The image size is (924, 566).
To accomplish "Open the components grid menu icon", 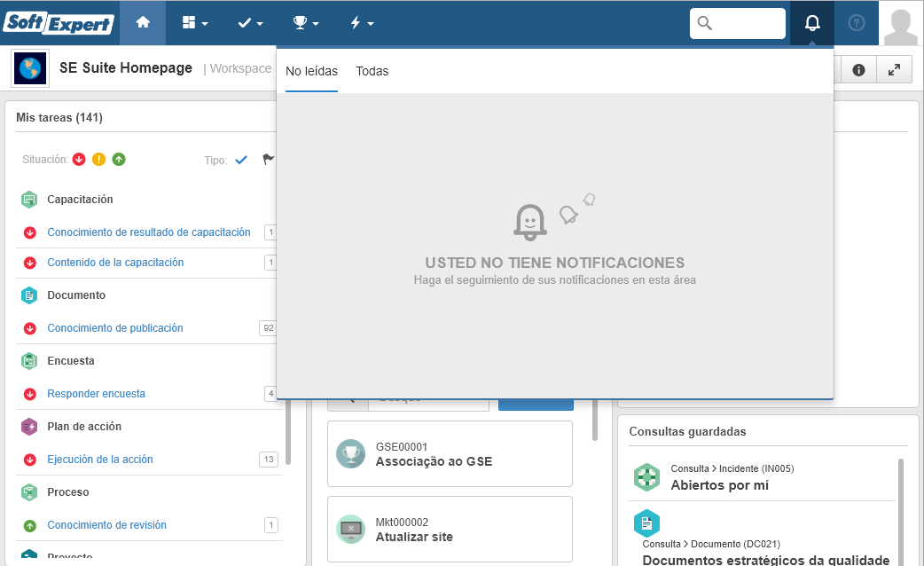I will [195, 23].
